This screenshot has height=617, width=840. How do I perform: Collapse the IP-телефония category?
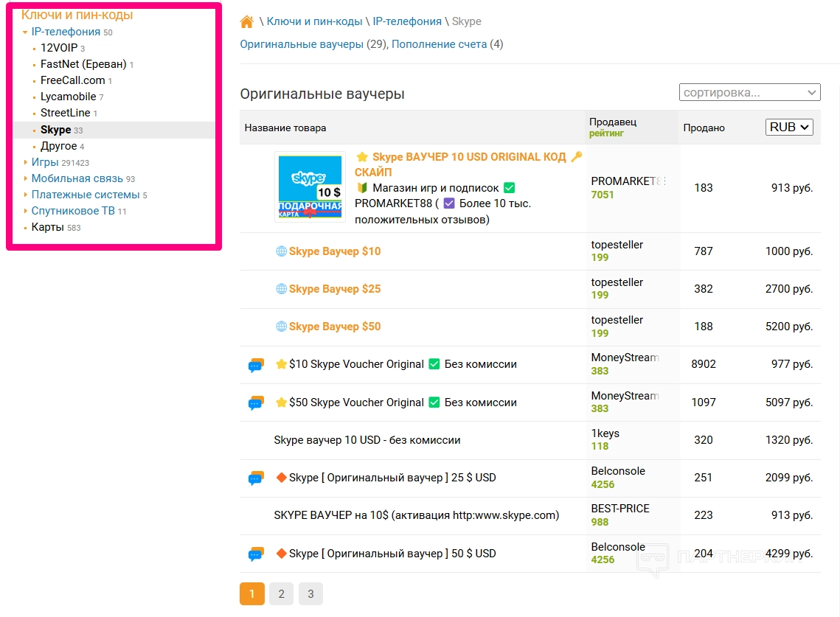pos(24,32)
